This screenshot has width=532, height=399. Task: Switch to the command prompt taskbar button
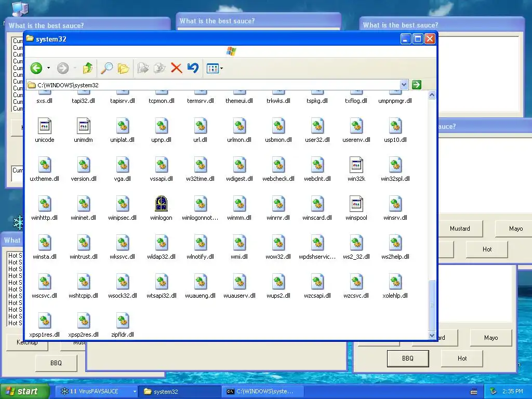(263, 392)
